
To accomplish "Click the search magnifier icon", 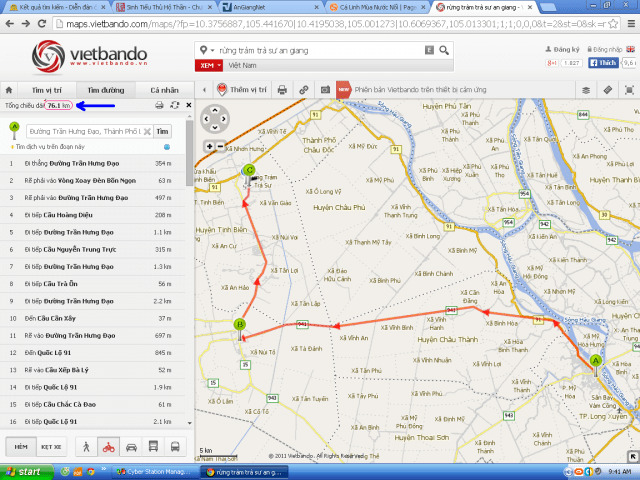I will point(444,50).
